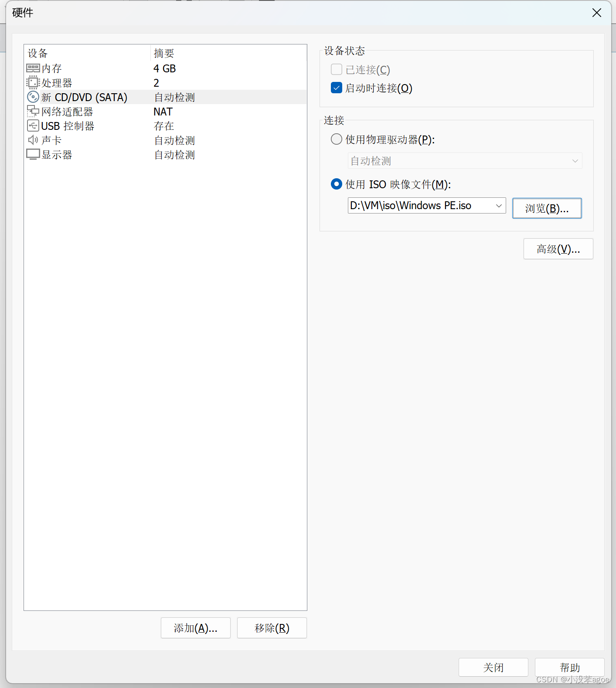Select the 内存 device row label

point(51,68)
